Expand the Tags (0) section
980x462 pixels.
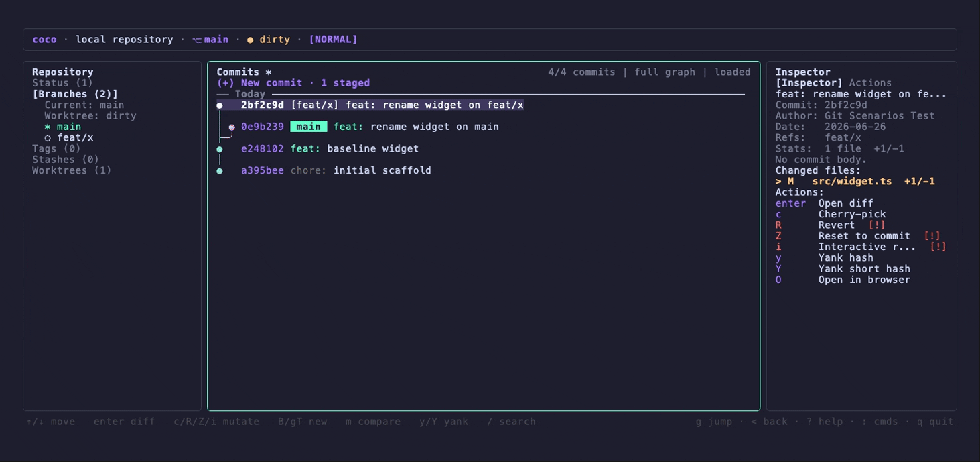click(x=56, y=149)
